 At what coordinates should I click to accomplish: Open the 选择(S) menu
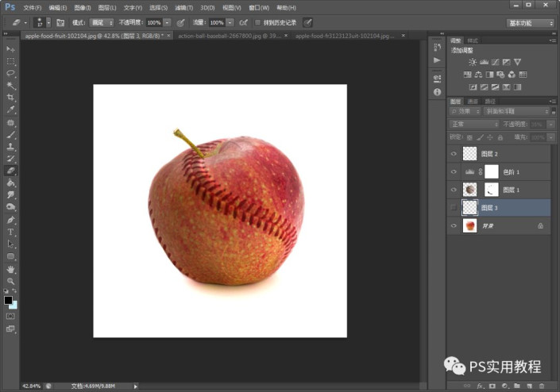[158, 7]
